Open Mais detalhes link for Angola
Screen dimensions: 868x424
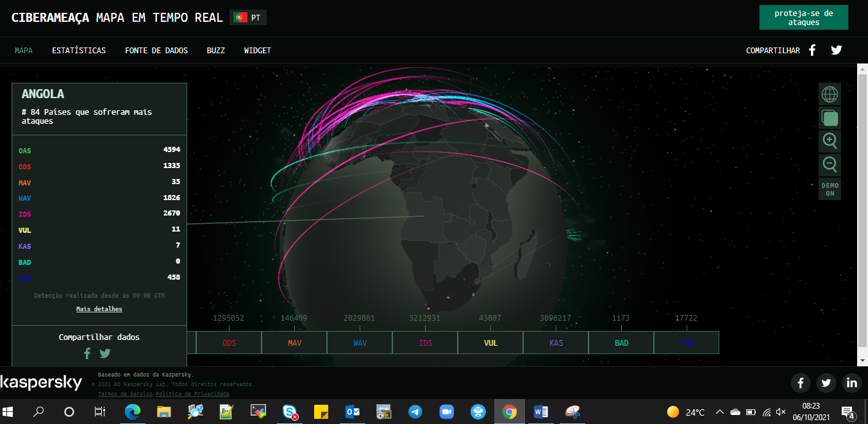coord(99,309)
